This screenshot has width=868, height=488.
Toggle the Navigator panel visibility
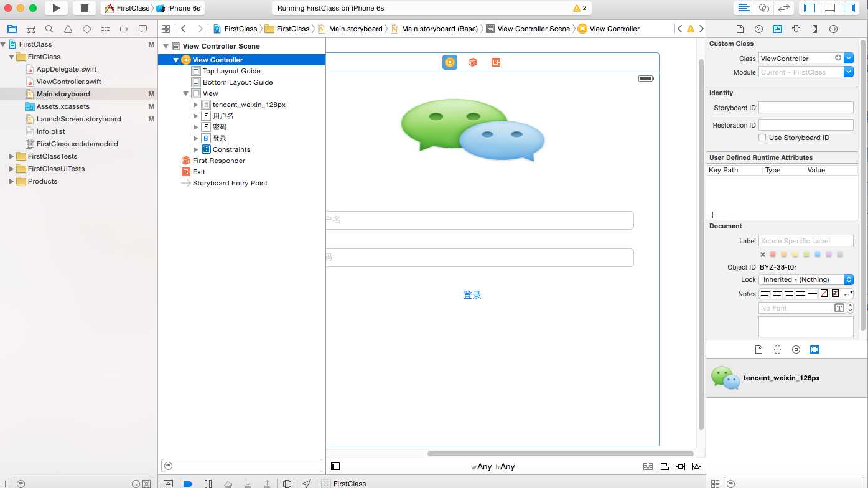click(x=810, y=8)
